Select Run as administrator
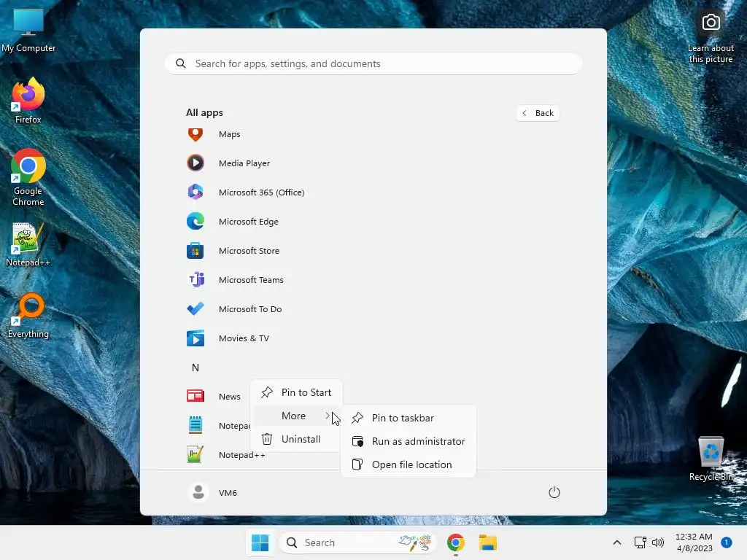The height and width of the screenshot is (560, 747). (x=409, y=441)
